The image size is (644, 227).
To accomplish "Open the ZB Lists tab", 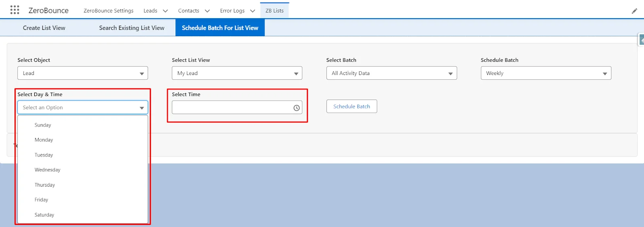I will pyautogui.click(x=275, y=11).
